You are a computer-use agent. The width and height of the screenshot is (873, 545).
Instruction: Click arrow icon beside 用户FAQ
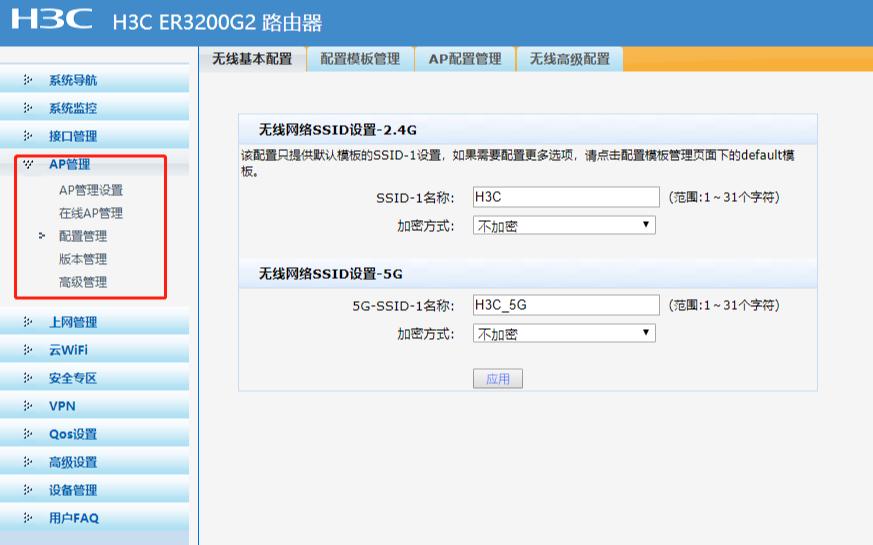(x=28, y=518)
